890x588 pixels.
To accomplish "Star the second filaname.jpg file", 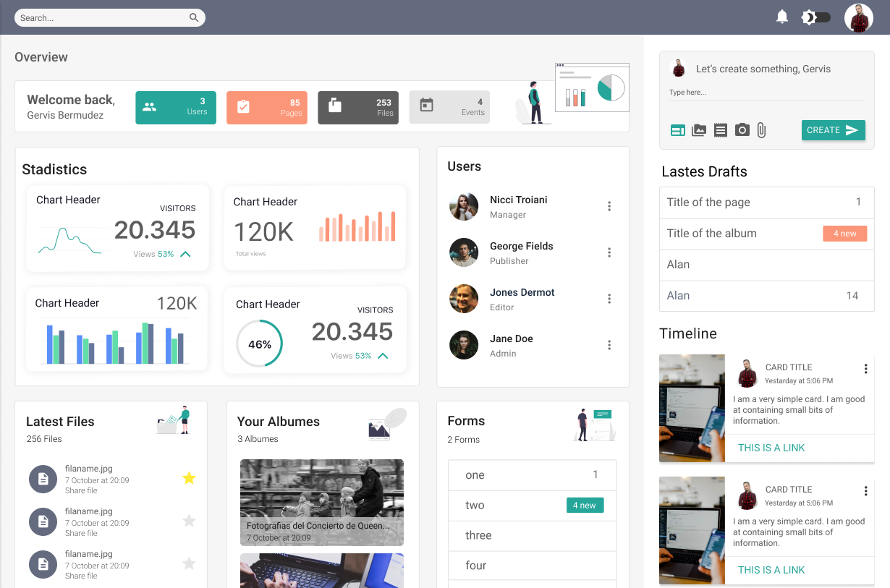I will [x=189, y=521].
